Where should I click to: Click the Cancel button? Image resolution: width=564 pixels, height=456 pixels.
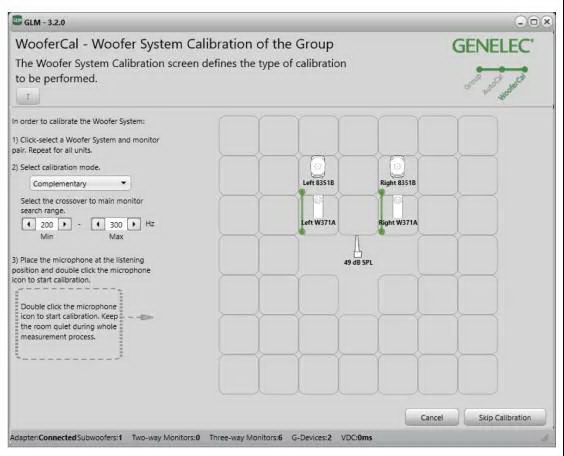coord(432,418)
